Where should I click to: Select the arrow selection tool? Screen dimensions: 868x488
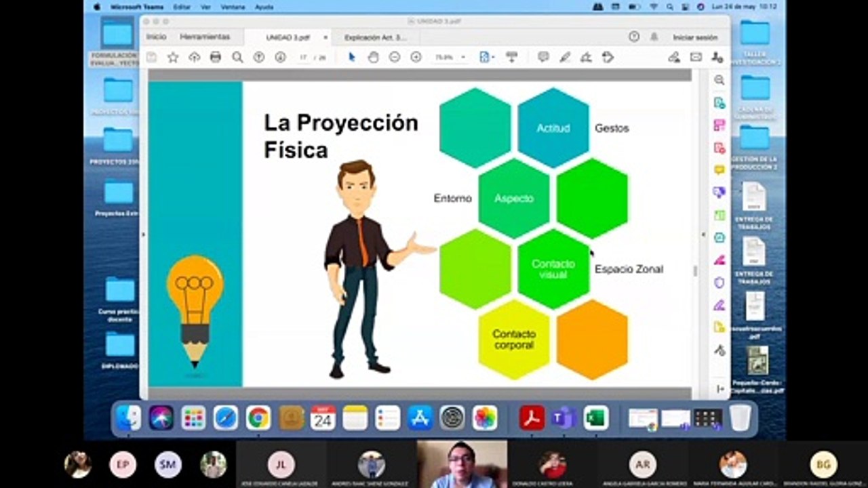[x=351, y=58]
